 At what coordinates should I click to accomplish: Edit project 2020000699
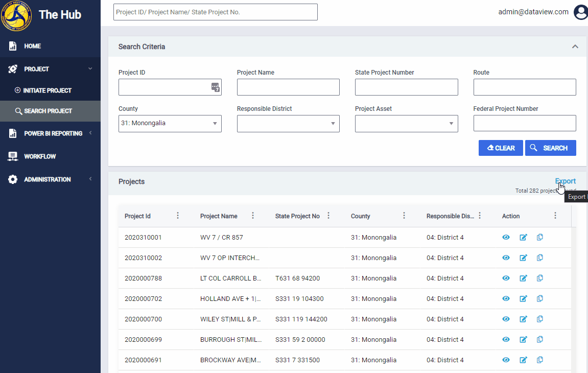tap(523, 340)
